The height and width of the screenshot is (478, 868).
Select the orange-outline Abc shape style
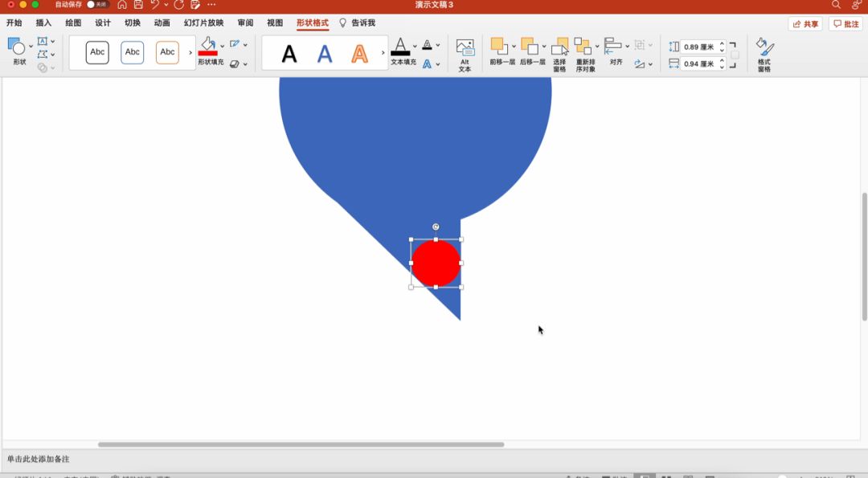[167, 52]
